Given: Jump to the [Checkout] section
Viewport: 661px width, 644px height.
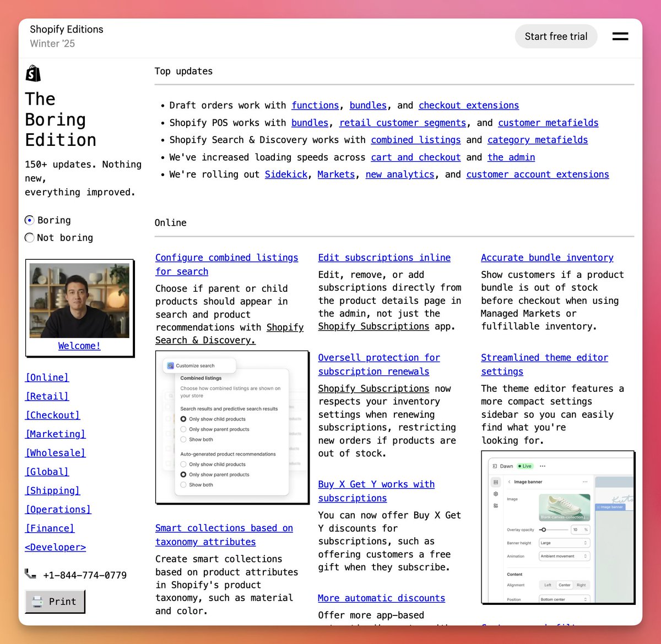Looking at the screenshot, I should coord(52,415).
